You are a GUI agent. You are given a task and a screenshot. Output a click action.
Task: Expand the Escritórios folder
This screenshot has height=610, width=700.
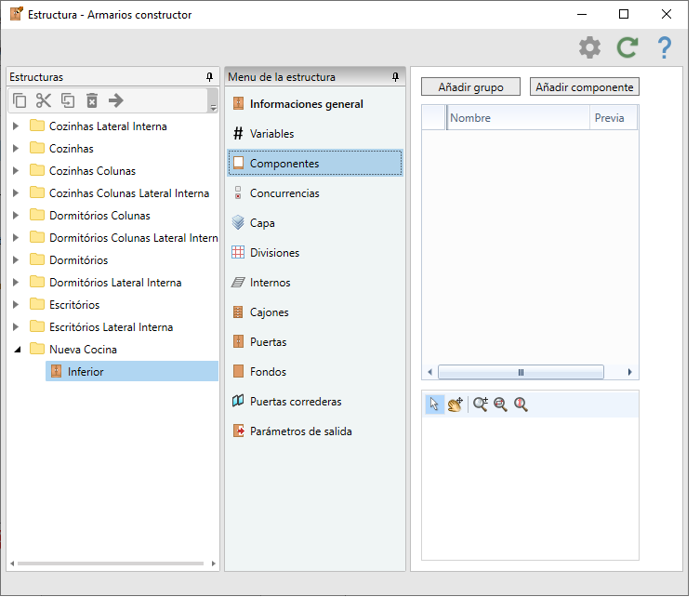[16, 305]
